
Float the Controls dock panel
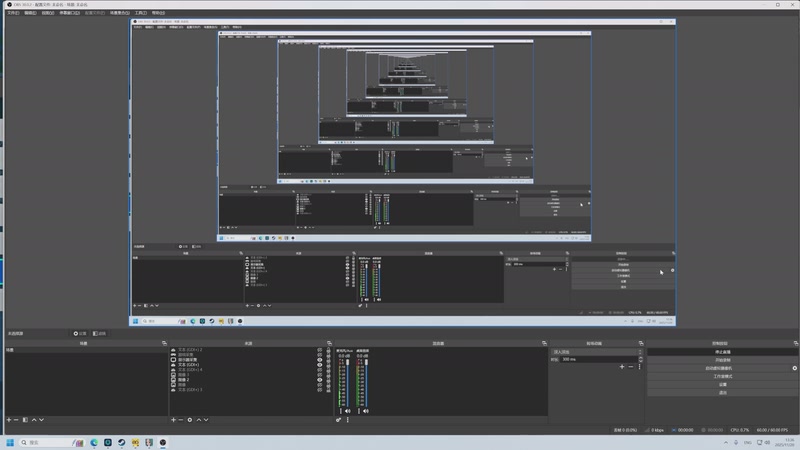click(x=796, y=343)
